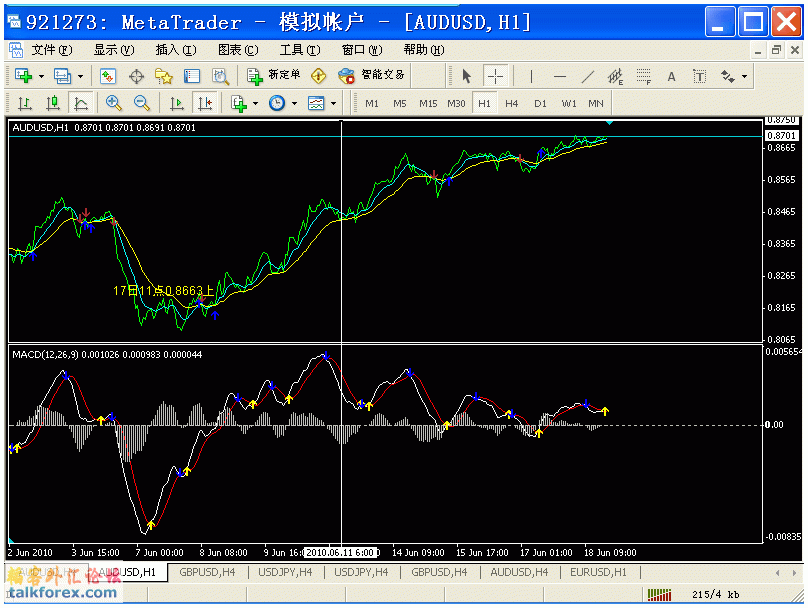The width and height of the screenshot is (808, 608).
Task: Click the 新定单 (New Order) button
Action: coord(274,75)
